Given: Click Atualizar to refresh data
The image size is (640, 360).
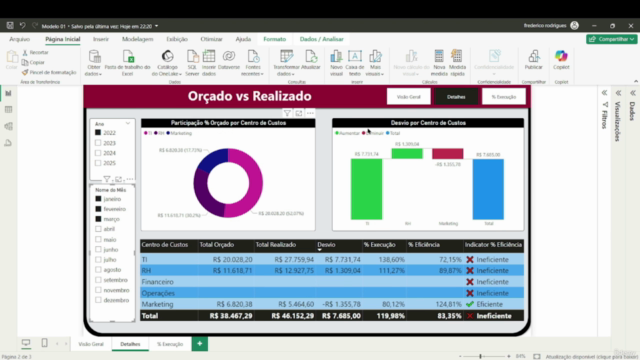Looking at the screenshot, I should [311, 60].
